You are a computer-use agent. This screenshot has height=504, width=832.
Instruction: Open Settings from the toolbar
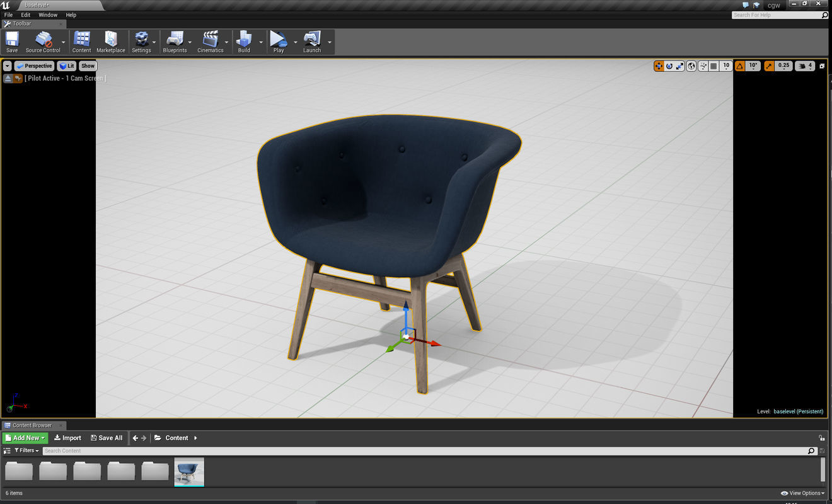point(141,42)
